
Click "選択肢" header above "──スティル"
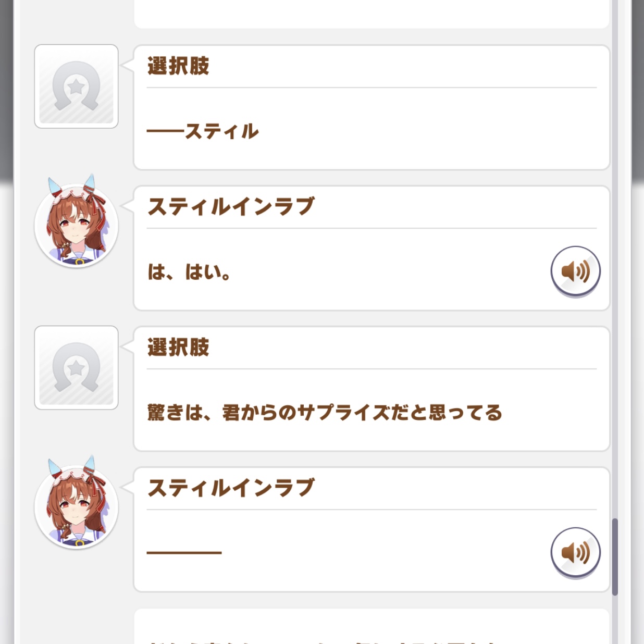178,66
